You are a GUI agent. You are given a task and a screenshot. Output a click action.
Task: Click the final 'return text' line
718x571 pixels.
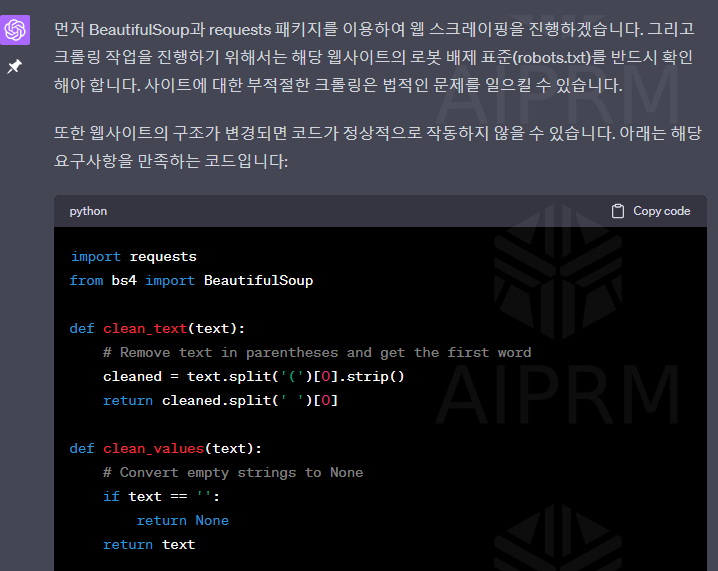149,544
